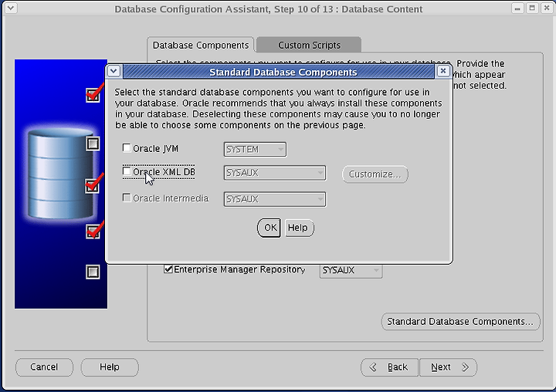This screenshot has height=392, width=556.
Task: Minimize the Database Configuration Assistant window
Action: pos(517,8)
